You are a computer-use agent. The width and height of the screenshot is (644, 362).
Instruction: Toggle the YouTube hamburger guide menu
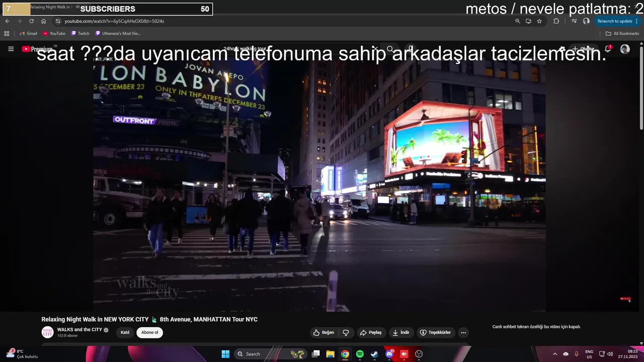click(x=11, y=49)
